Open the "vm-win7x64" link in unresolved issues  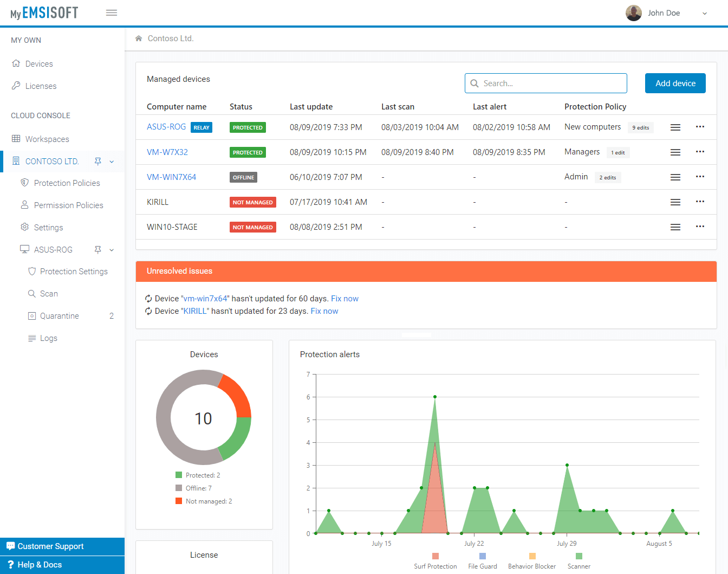point(205,299)
